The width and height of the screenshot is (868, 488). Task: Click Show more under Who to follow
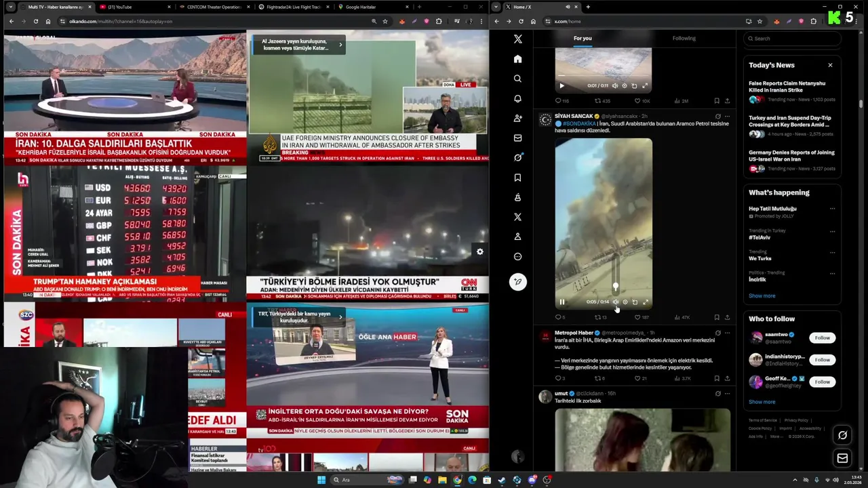pyautogui.click(x=762, y=402)
